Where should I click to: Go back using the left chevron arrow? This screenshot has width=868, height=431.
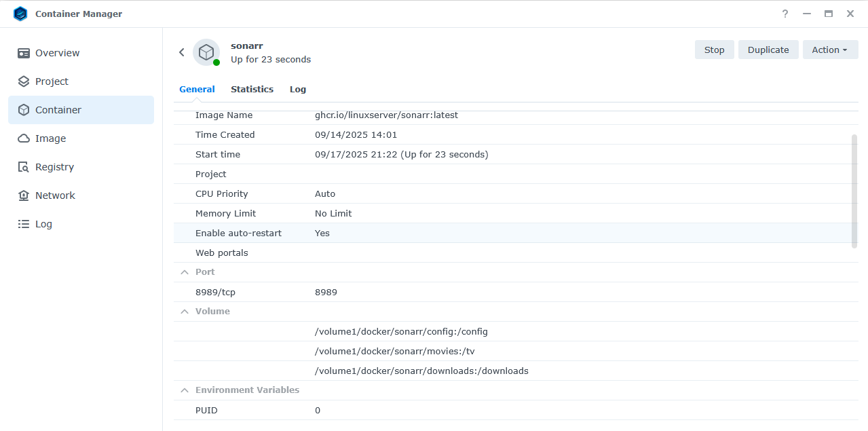pyautogui.click(x=182, y=52)
